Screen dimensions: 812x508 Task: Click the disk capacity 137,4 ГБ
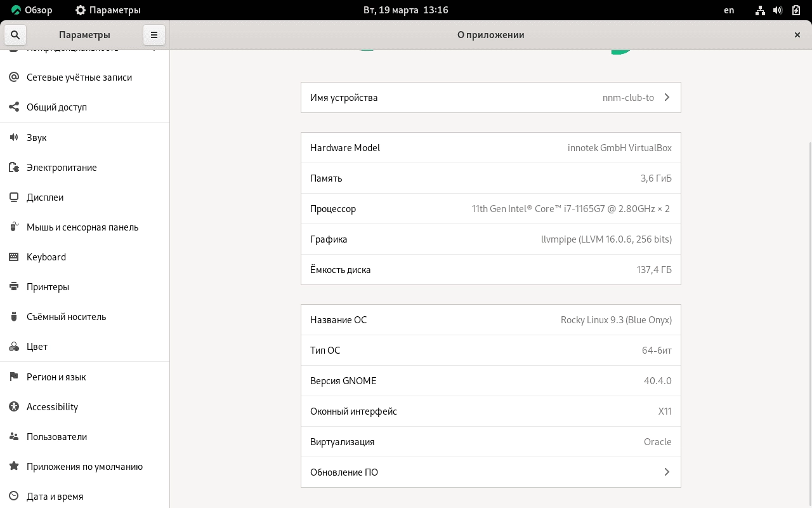tap(654, 270)
